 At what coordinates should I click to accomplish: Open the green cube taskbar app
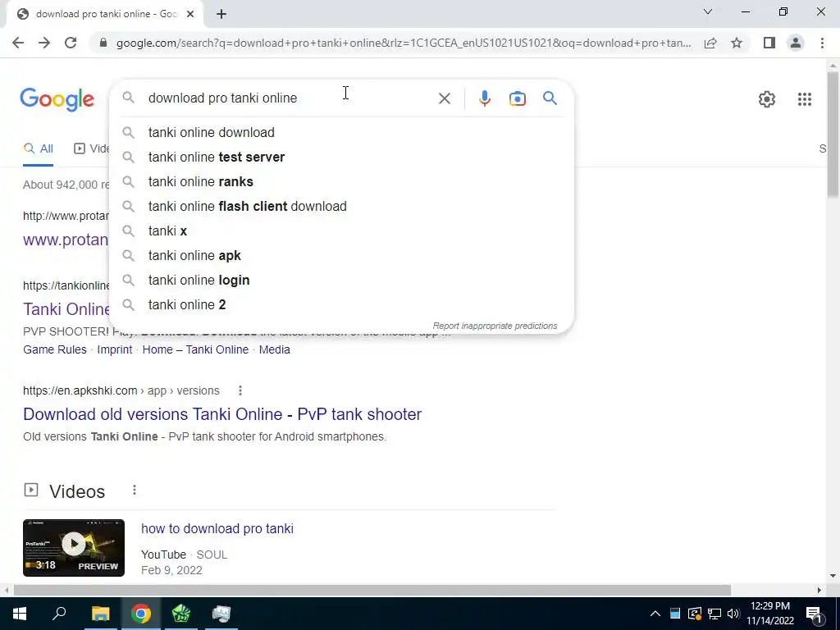(x=181, y=614)
